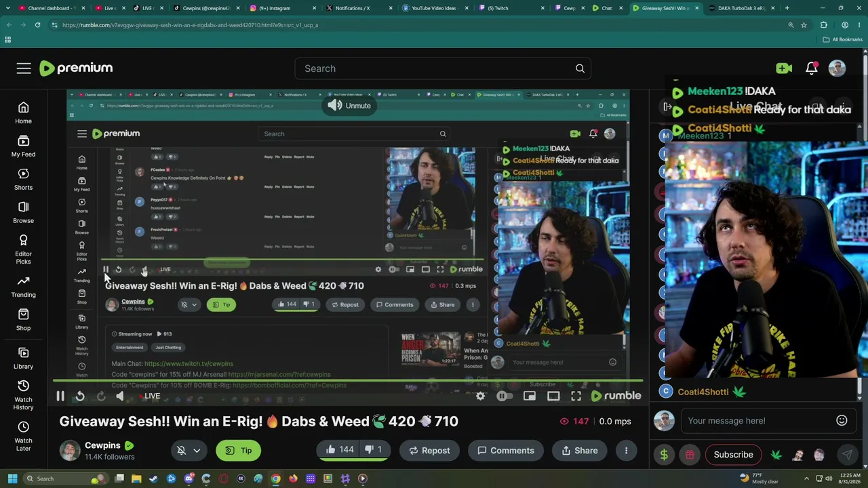Open Shorts in sidebar

pyautogui.click(x=23, y=179)
